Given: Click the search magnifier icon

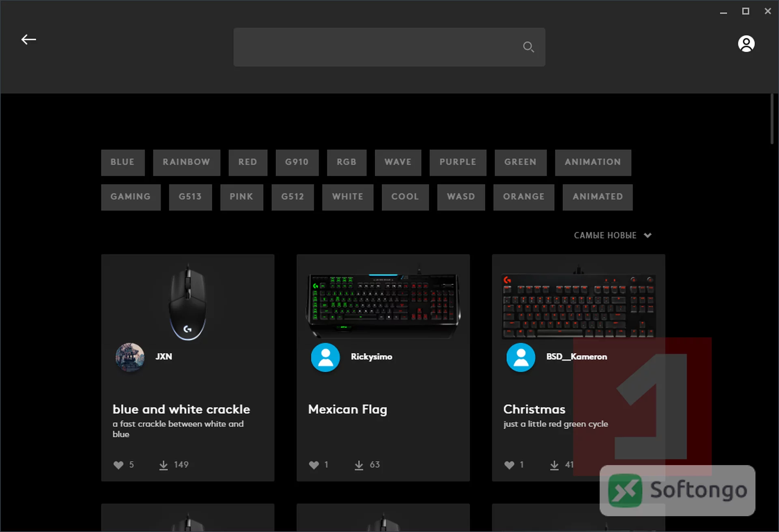Looking at the screenshot, I should (x=528, y=47).
